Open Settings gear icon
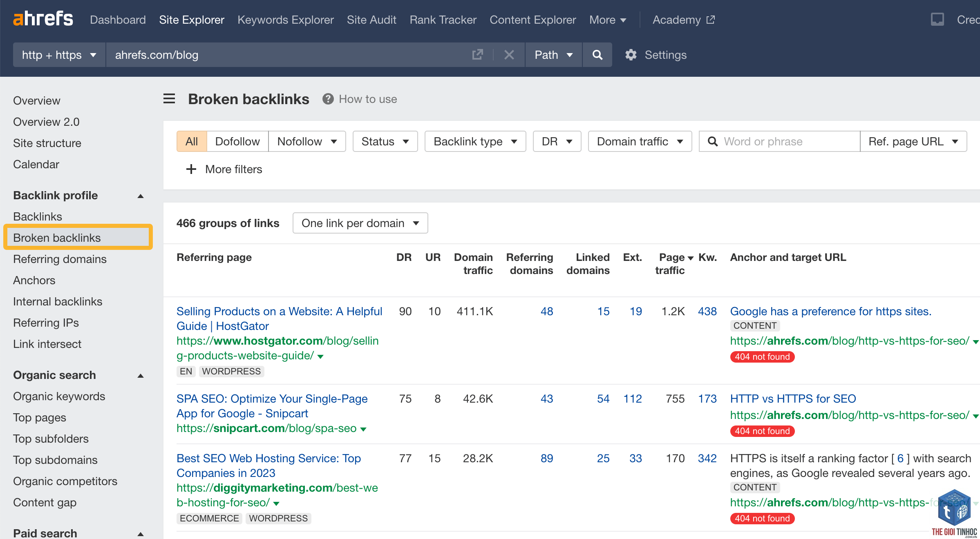Image resolution: width=980 pixels, height=539 pixels. pos(631,55)
